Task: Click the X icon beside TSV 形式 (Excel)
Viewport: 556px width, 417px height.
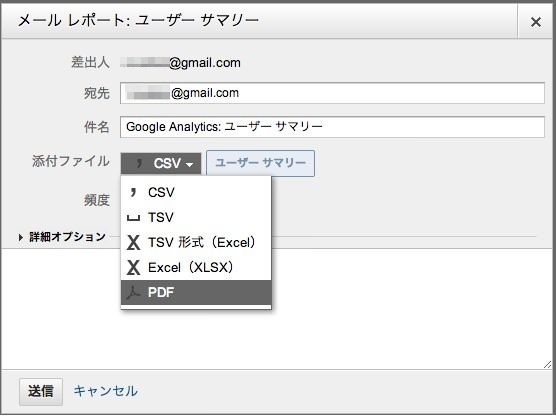Action: (x=133, y=243)
